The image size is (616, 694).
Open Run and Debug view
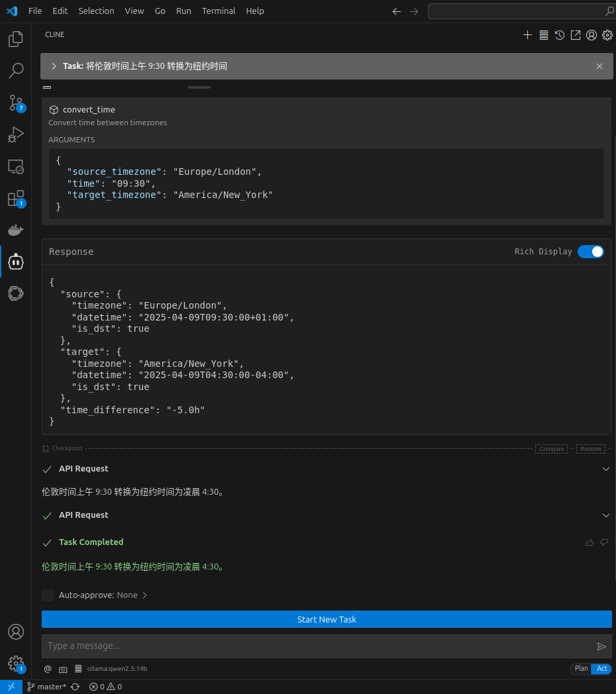pyautogui.click(x=15, y=134)
